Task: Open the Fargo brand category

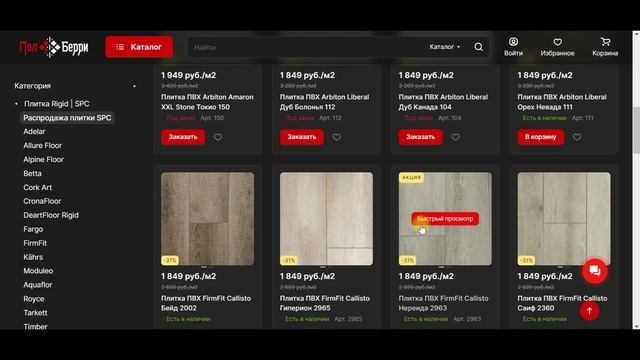Action: point(33,229)
